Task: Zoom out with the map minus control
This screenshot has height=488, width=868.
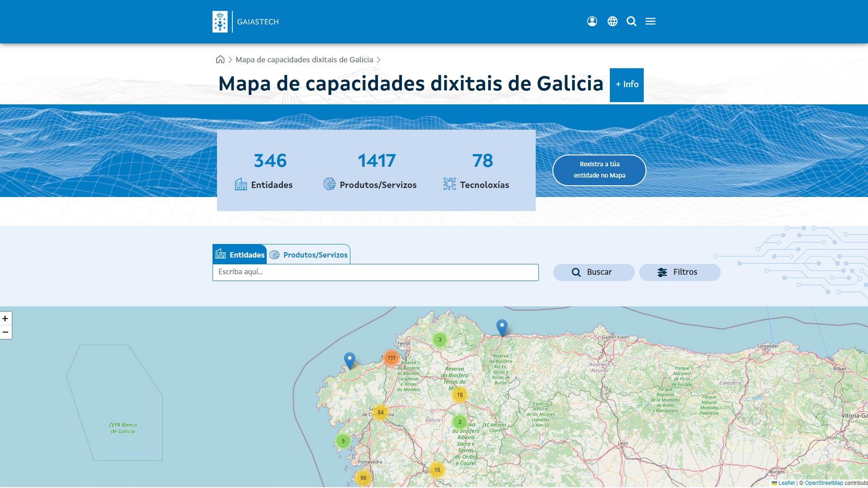Action: coord(5,331)
